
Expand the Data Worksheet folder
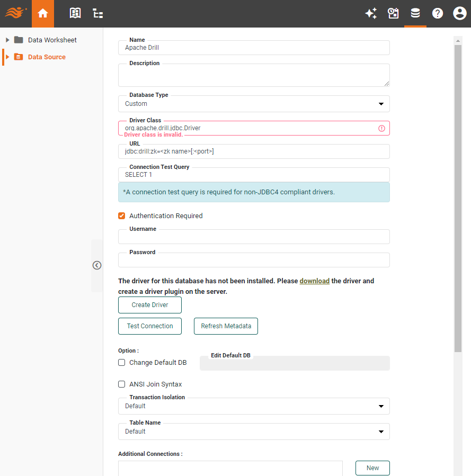[x=6, y=40]
